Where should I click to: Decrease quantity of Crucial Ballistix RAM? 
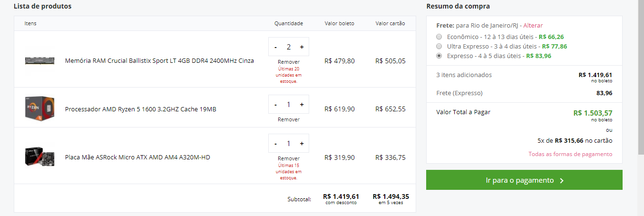(276, 47)
